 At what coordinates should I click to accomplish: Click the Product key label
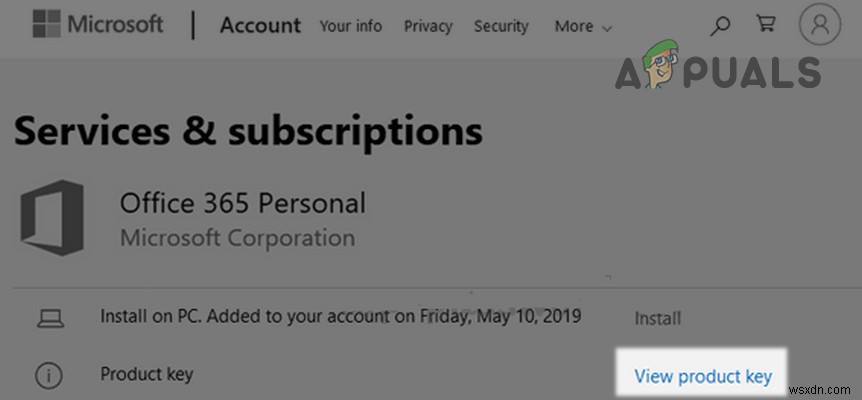pyautogui.click(x=146, y=375)
